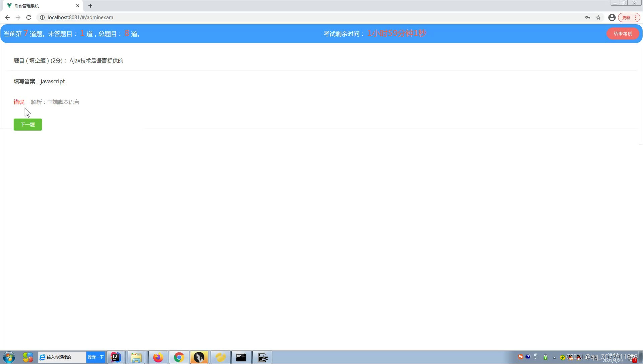Open the yellow mouse-head taskbar app

220,357
